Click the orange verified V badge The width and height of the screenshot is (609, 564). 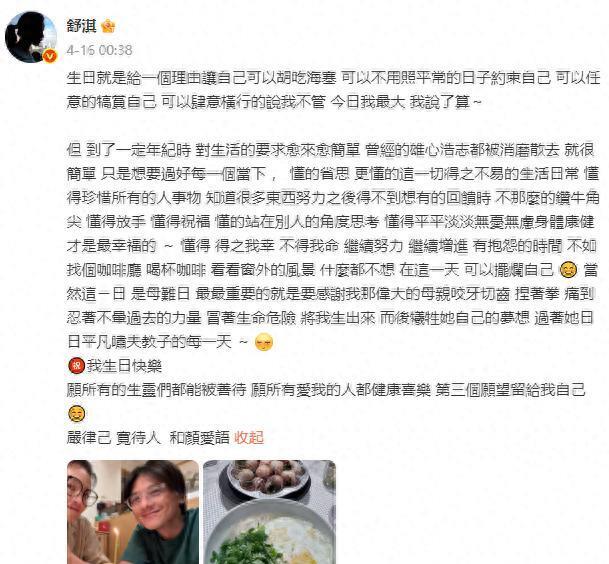[x=50, y=56]
